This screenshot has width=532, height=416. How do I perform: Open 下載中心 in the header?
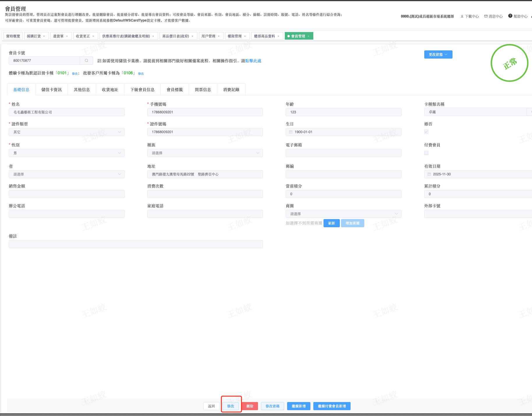pos(469,16)
